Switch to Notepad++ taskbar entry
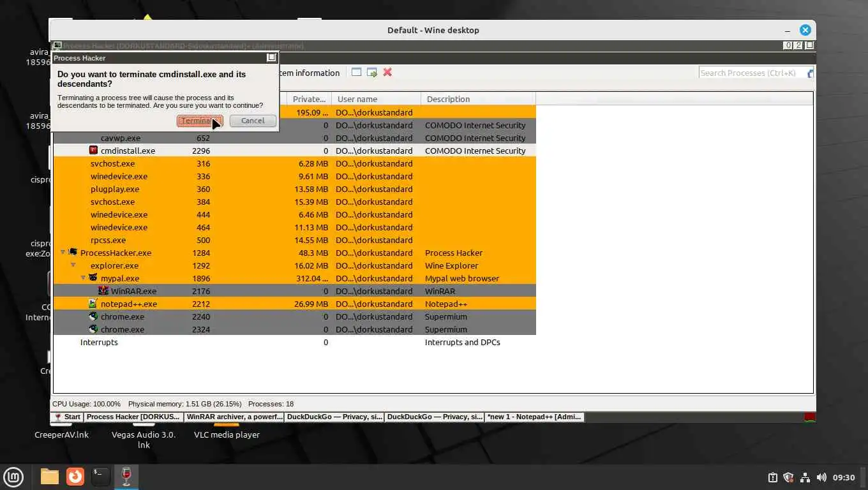This screenshot has height=490, width=868. tap(534, 417)
